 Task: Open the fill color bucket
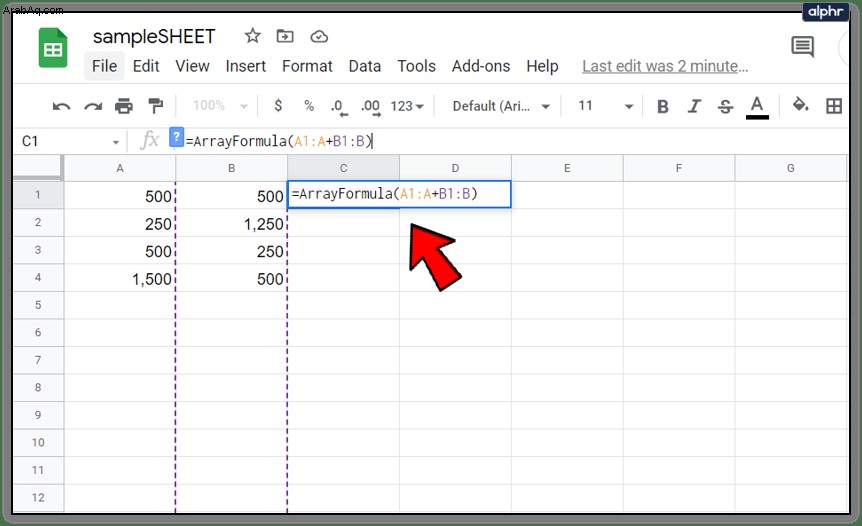(800, 105)
